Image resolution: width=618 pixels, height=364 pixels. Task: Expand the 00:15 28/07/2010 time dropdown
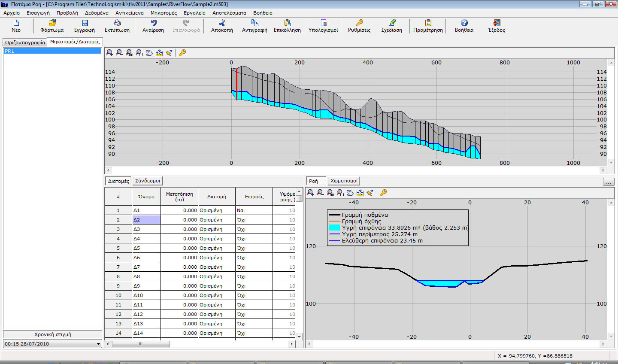pyautogui.click(x=98, y=344)
